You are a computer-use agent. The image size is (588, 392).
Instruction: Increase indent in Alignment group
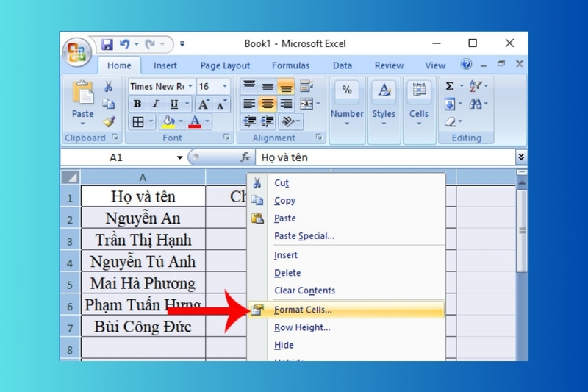tap(268, 121)
